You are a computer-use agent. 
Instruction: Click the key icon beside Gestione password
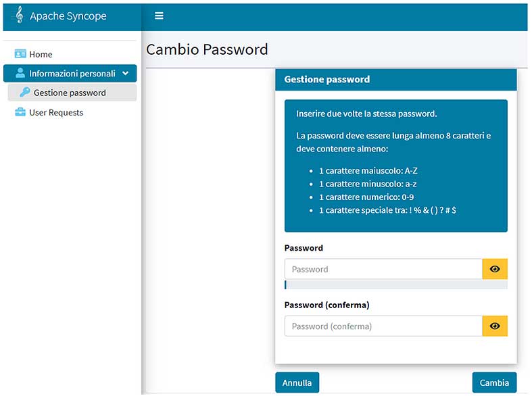[25, 92]
